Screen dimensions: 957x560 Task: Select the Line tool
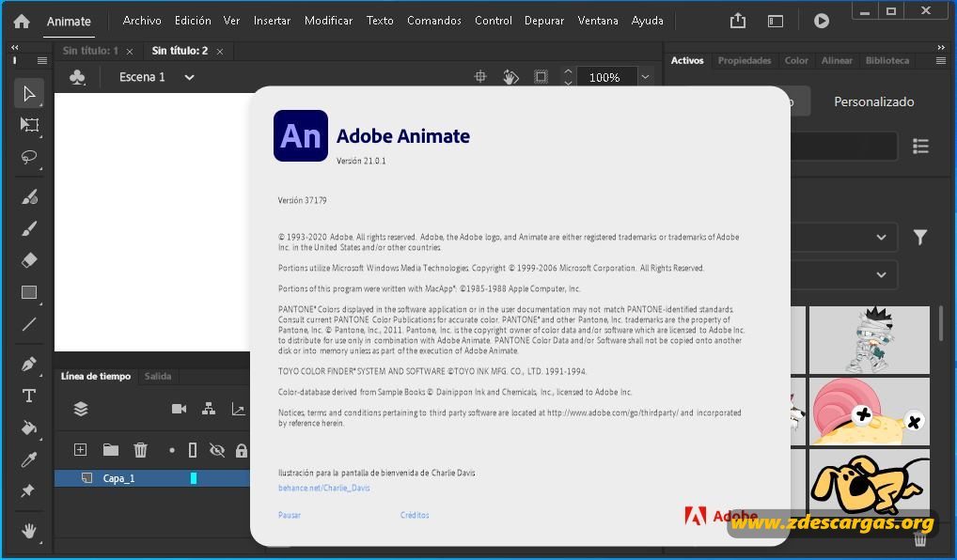click(x=29, y=324)
